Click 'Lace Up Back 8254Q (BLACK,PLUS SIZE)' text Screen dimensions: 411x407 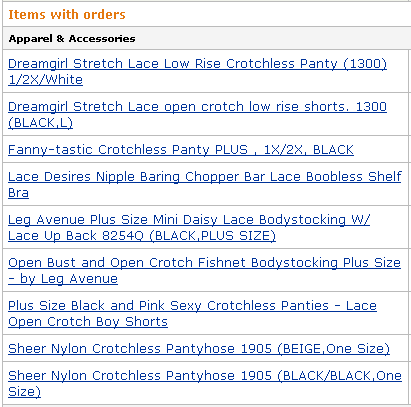coord(142,236)
